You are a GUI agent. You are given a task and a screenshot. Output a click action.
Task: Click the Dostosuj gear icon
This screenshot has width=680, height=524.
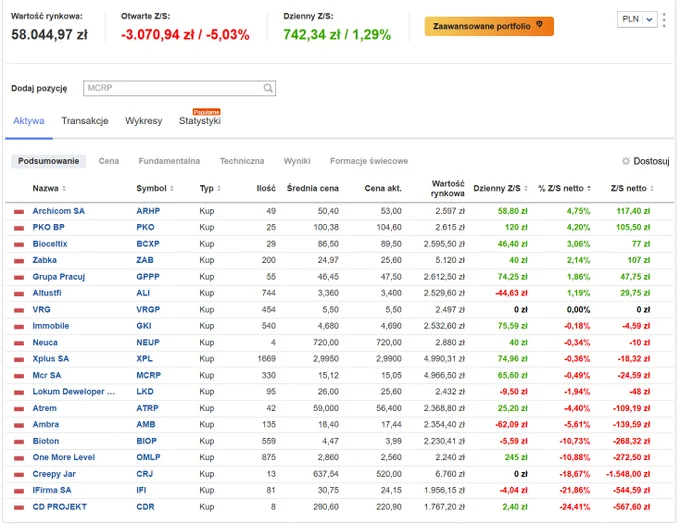[x=625, y=161]
